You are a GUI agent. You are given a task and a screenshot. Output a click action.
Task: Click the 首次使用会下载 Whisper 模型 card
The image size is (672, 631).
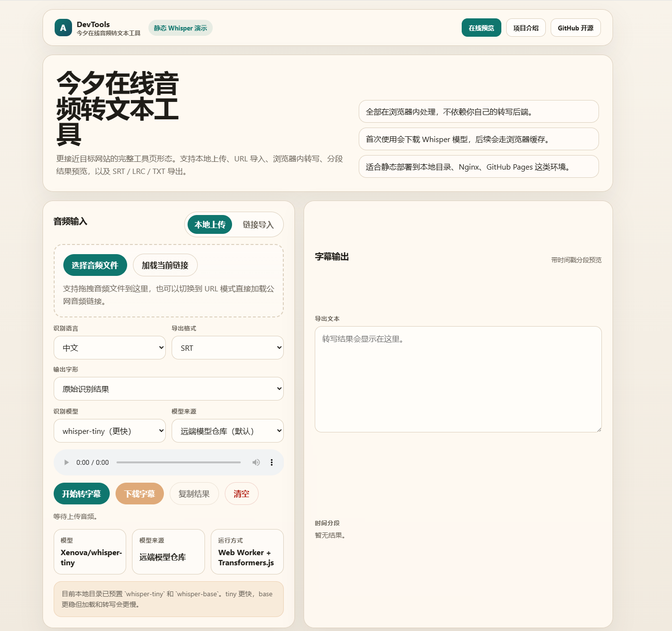click(479, 139)
